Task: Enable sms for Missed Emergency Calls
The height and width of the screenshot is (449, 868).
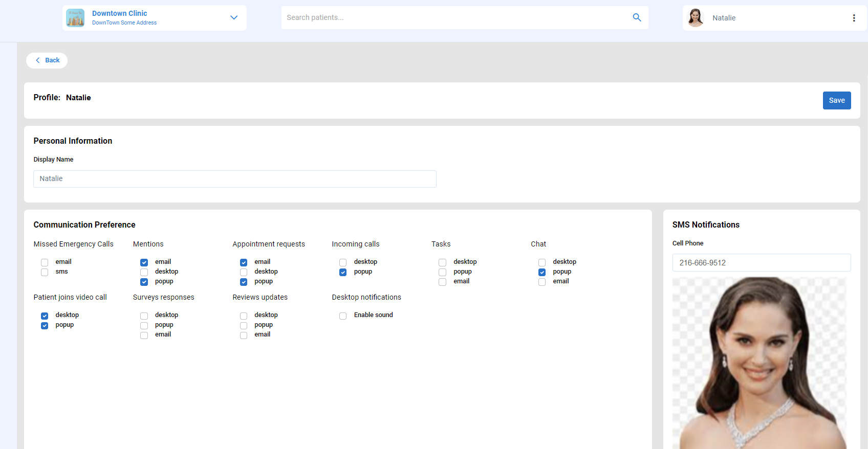Action: pos(45,272)
